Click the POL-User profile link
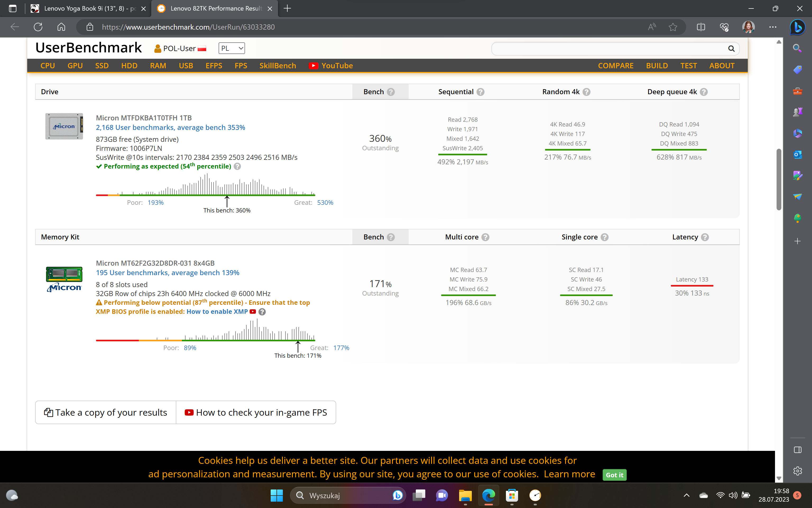 click(x=180, y=48)
